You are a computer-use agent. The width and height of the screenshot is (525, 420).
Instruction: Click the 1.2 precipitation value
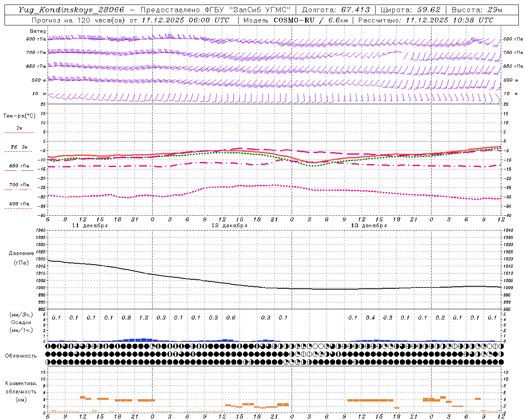144,318
